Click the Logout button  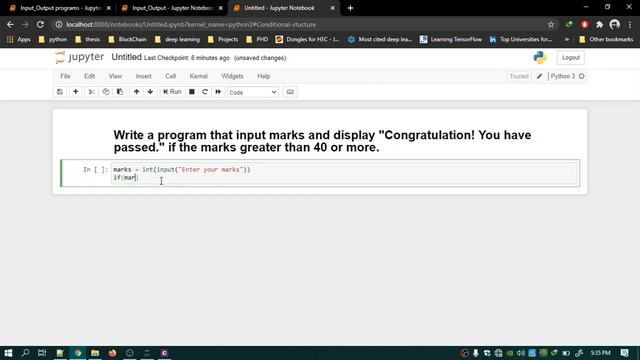pos(571,58)
